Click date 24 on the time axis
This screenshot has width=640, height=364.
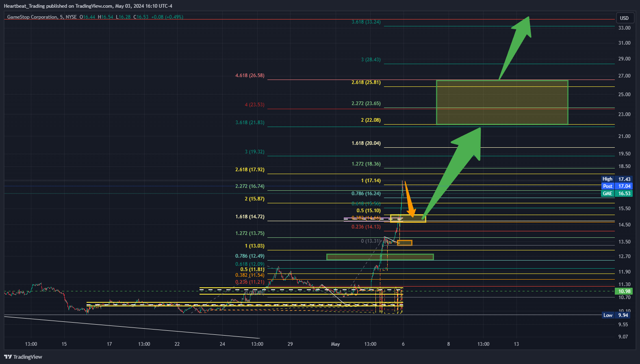click(x=222, y=344)
